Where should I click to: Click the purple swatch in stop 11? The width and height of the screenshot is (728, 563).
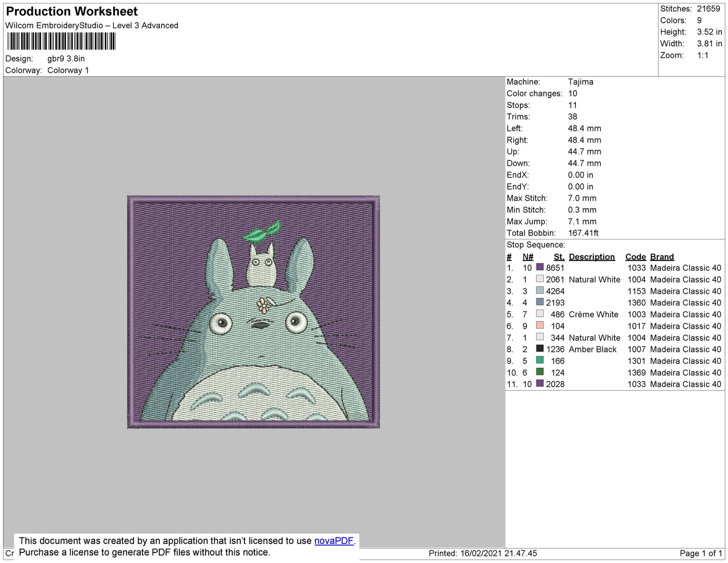click(540, 383)
